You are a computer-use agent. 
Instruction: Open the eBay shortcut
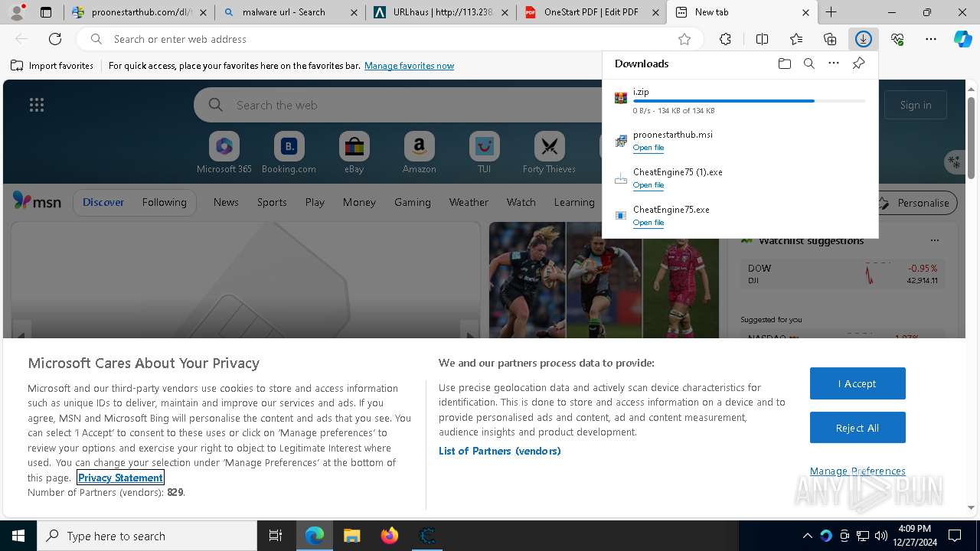354,153
